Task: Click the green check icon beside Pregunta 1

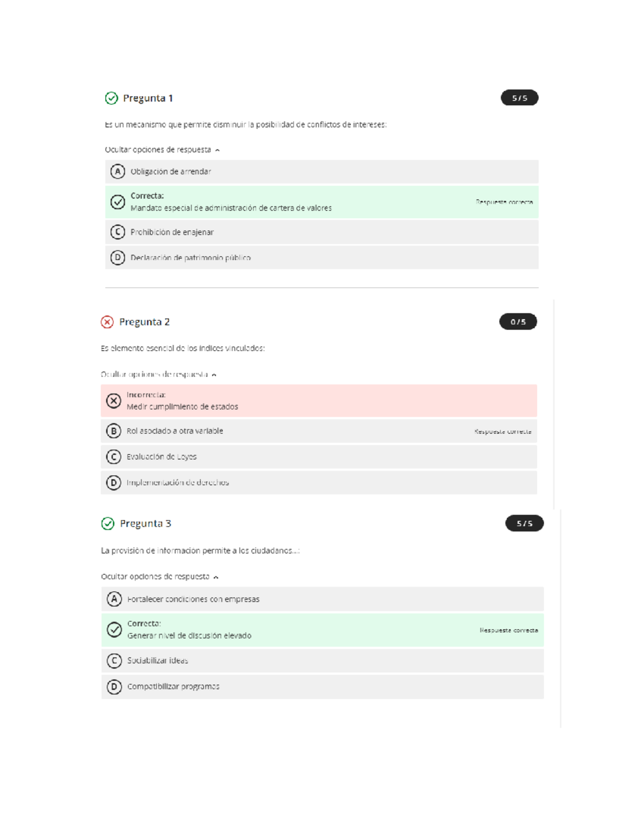Action: [111, 98]
